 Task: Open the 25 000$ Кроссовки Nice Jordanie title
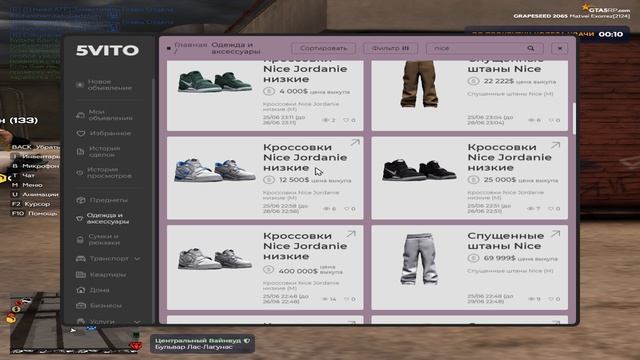(x=509, y=158)
